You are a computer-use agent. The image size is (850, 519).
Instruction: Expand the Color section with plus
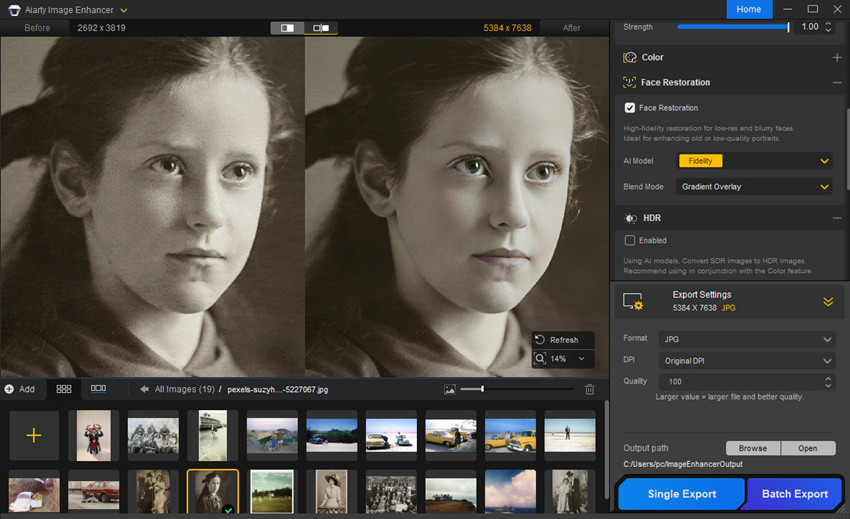[837, 57]
